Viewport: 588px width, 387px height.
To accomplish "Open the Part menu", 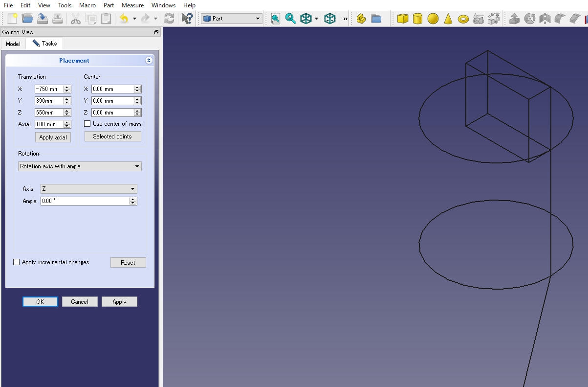I will click(109, 5).
